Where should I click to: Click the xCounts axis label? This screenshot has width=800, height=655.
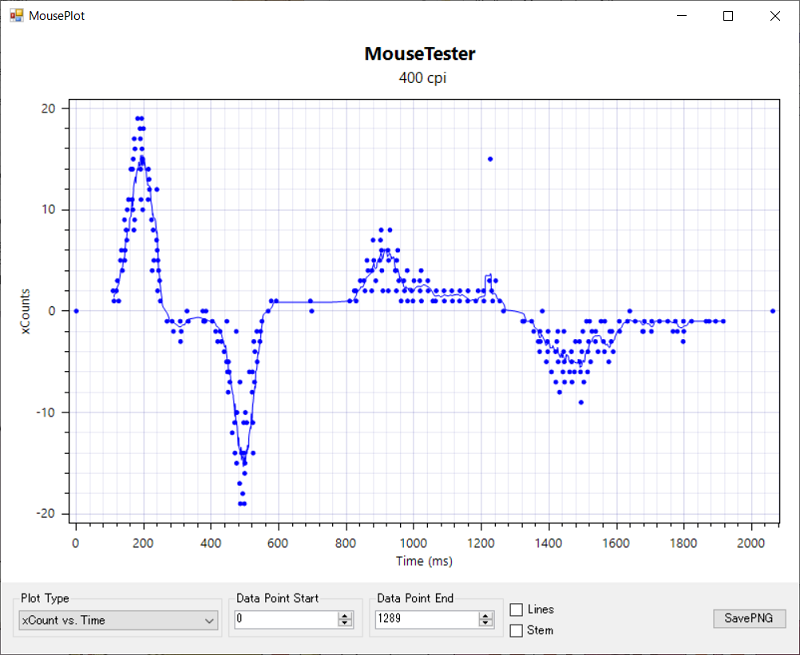click(26, 311)
